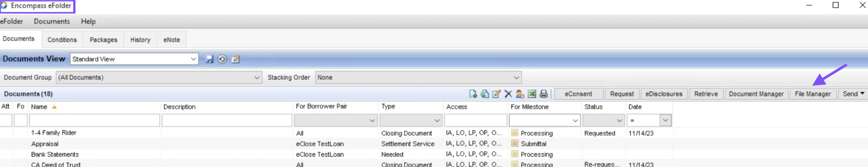Edit the selected document with the pencil icon

pyautogui.click(x=496, y=94)
